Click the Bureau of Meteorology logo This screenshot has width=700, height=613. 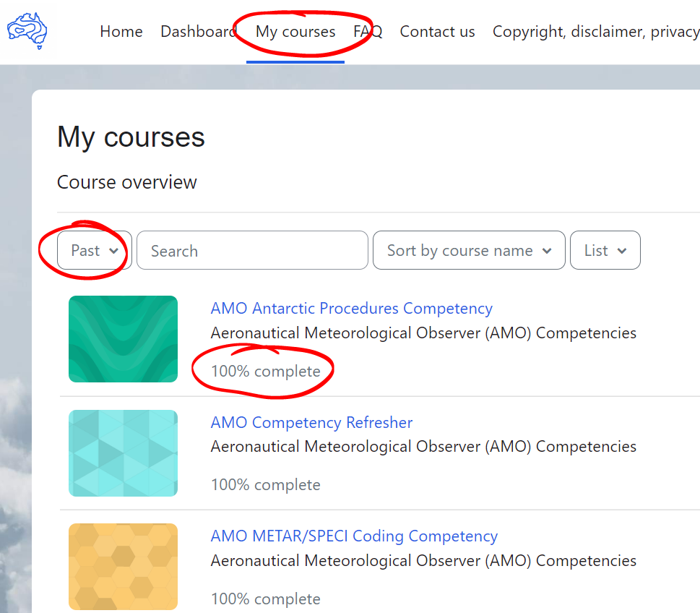click(29, 30)
